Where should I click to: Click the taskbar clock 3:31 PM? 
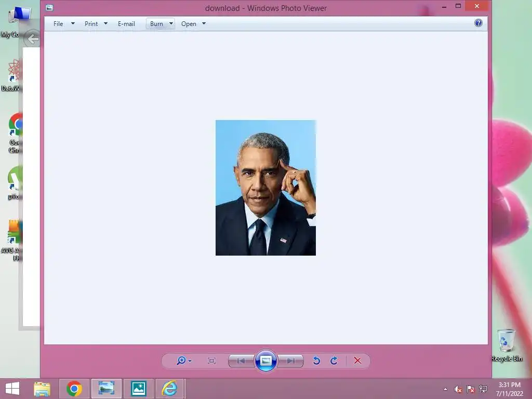click(509, 385)
